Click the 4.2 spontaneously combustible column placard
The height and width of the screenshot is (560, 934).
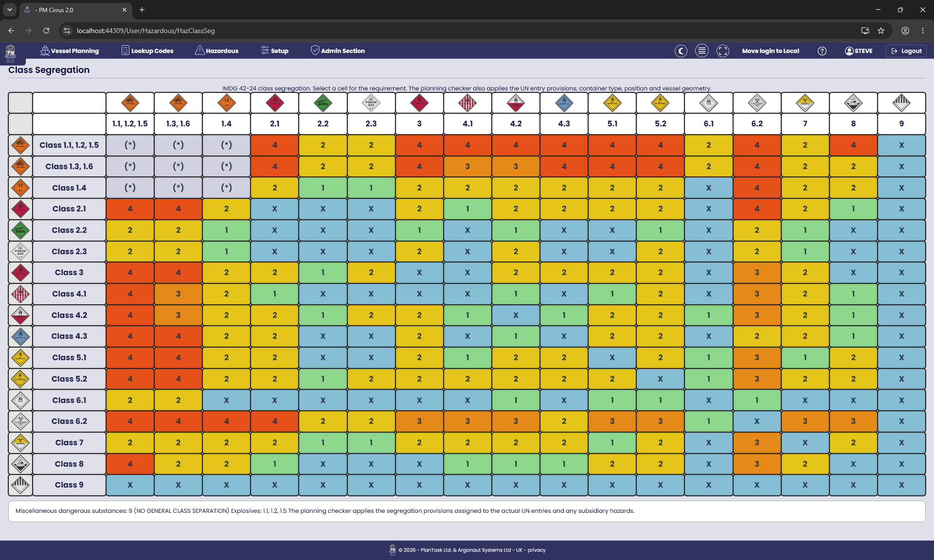(x=516, y=103)
